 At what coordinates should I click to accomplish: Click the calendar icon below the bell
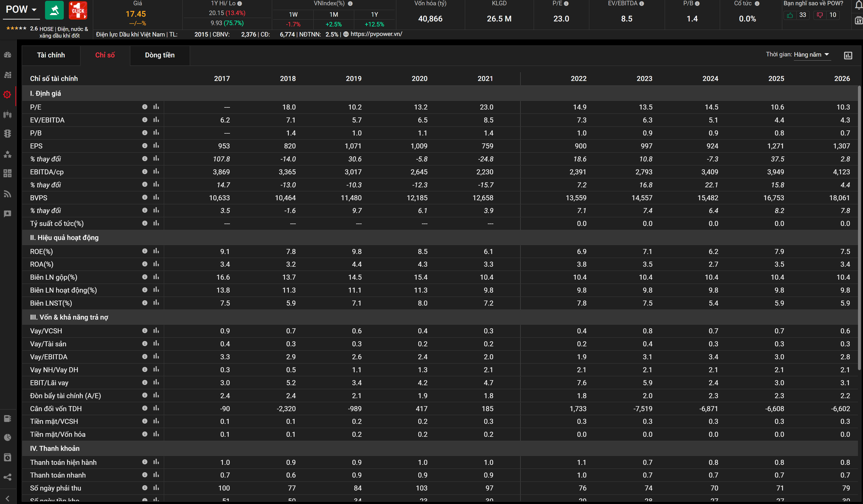pos(859,21)
